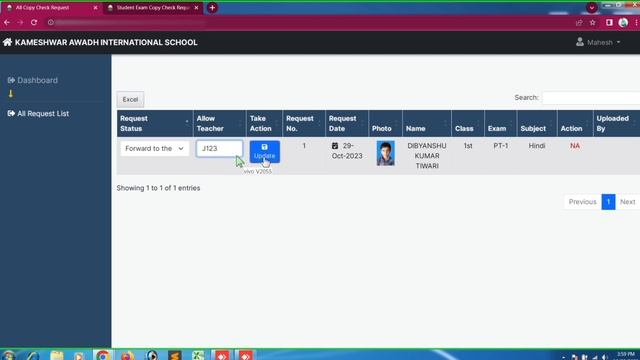Open Firefox from the taskbar
Viewport: 640px width, 360px height.
[x=127, y=355]
